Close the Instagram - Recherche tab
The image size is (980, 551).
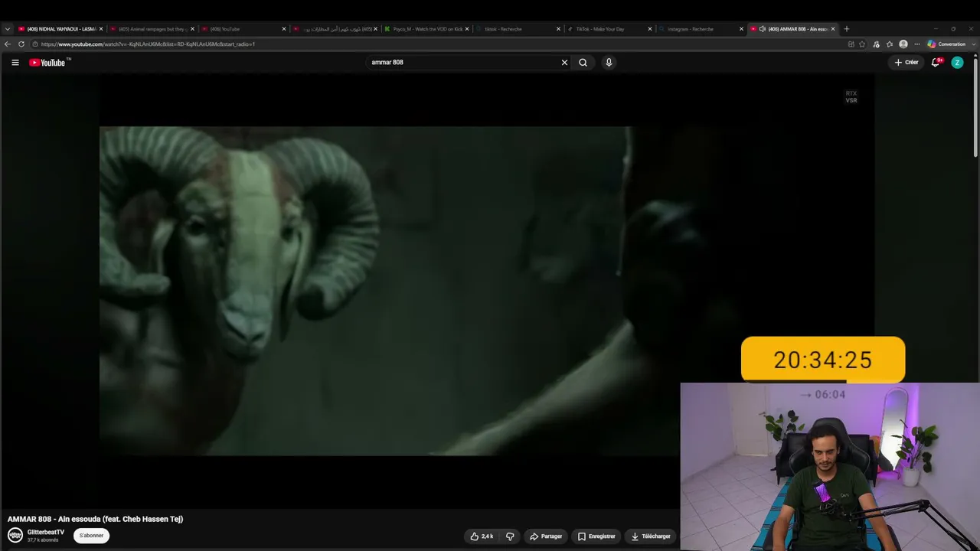coord(741,29)
